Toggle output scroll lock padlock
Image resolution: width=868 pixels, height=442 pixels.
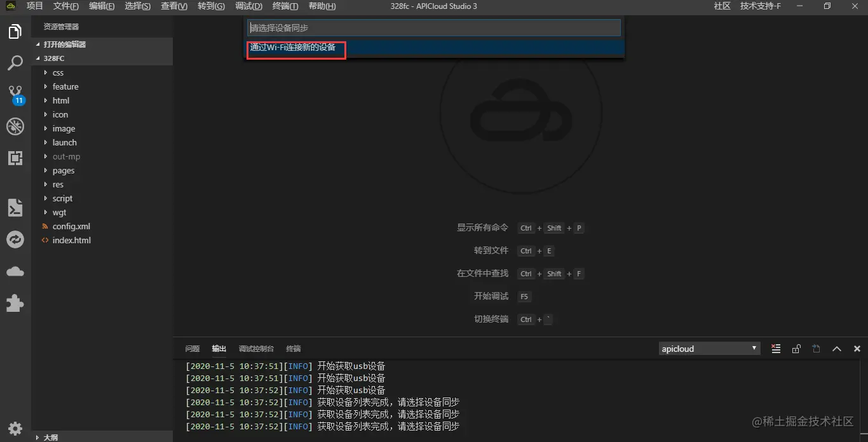pyautogui.click(x=796, y=349)
